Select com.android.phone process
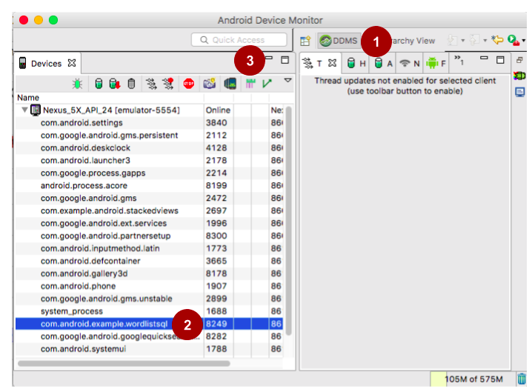The image size is (532, 392). point(78,286)
